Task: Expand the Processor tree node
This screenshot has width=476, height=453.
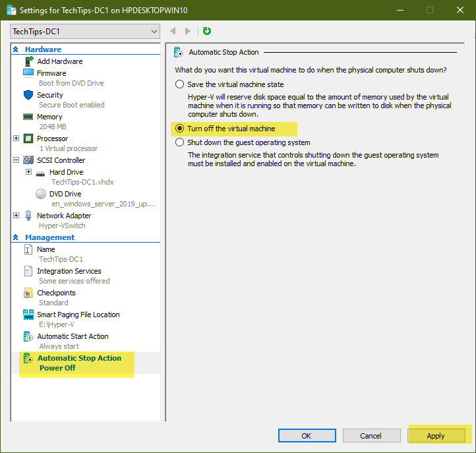Action: (16, 138)
